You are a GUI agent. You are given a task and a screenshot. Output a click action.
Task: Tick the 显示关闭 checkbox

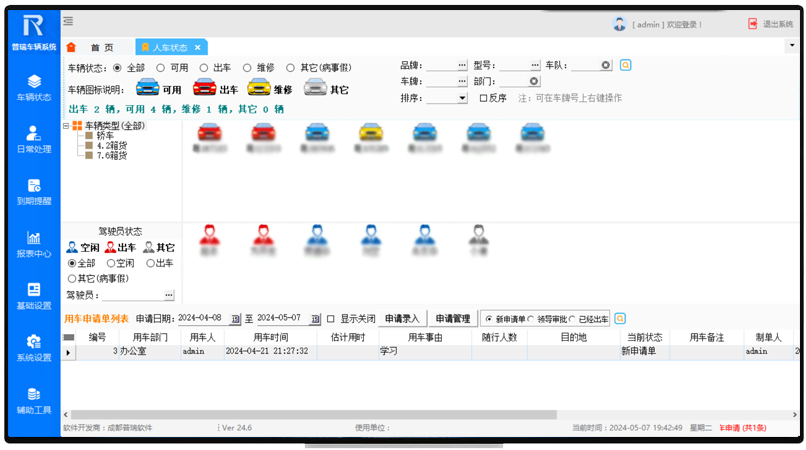pos(331,319)
